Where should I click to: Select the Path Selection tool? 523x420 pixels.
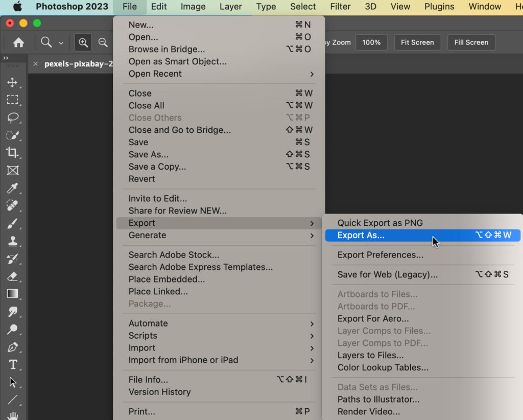click(12, 382)
